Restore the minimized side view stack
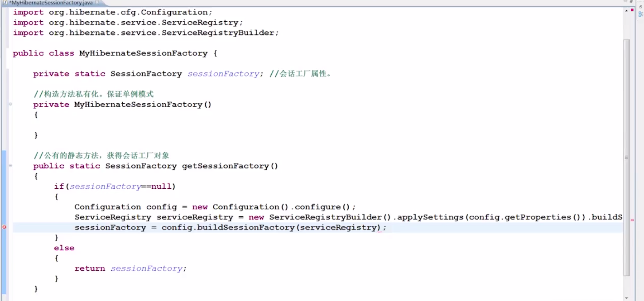644x301 pixels. point(641,8)
